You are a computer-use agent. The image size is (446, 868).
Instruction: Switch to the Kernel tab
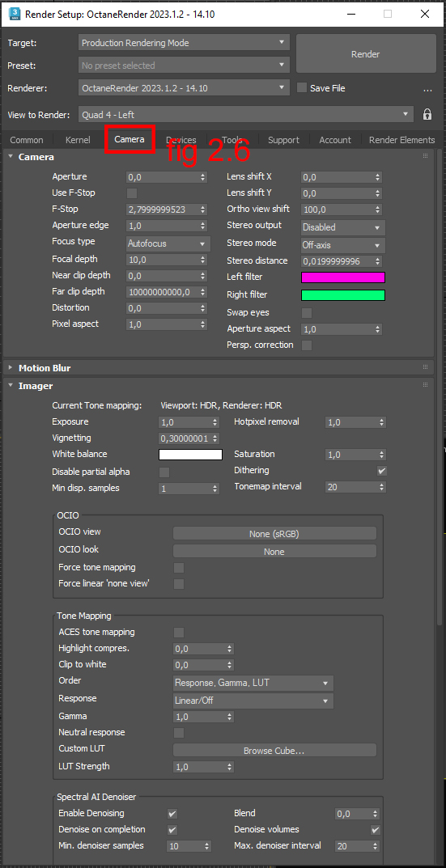point(78,140)
